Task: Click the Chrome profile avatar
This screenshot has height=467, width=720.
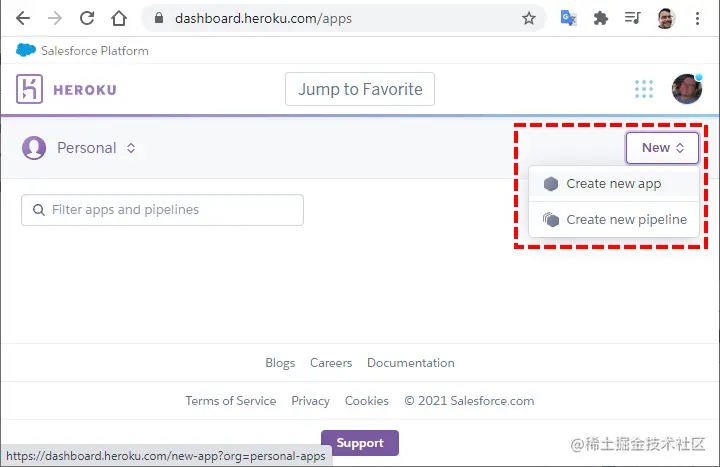Action: click(x=665, y=18)
